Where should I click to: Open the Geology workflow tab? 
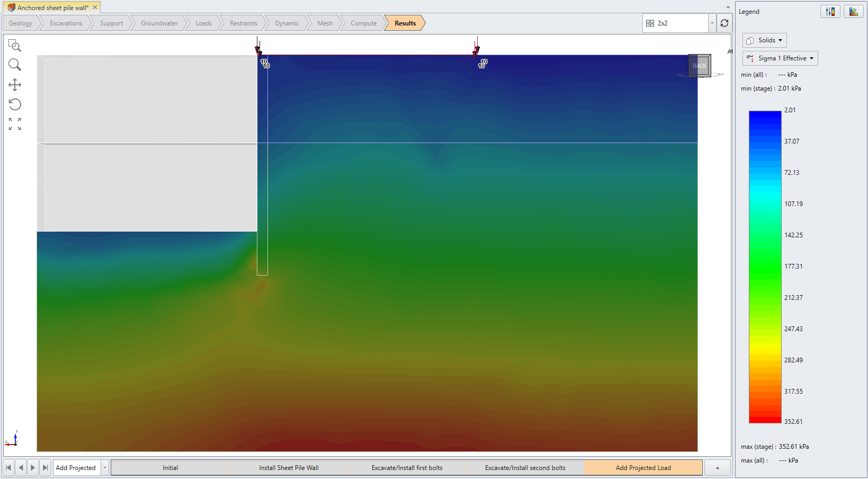pyautogui.click(x=21, y=23)
